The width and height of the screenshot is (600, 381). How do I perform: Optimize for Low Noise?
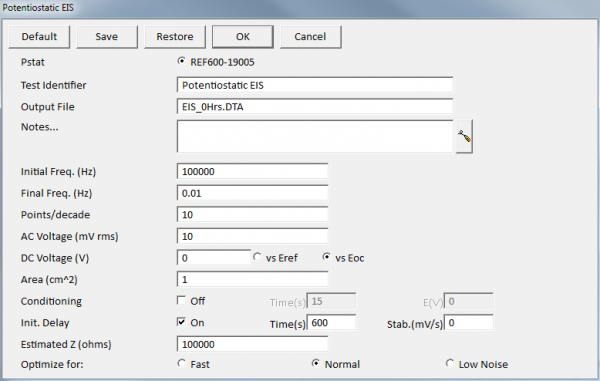click(450, 363)
